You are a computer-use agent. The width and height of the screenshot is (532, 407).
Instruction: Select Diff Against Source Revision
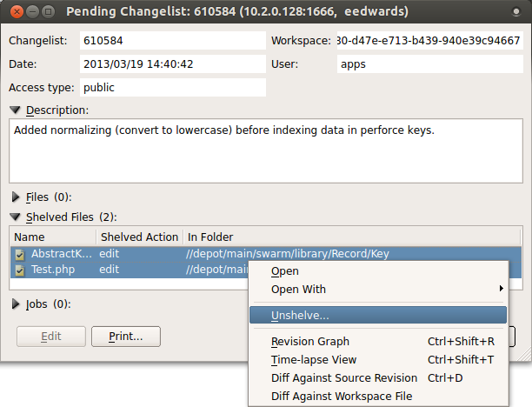pyautogui.click(x=378, y=378)
